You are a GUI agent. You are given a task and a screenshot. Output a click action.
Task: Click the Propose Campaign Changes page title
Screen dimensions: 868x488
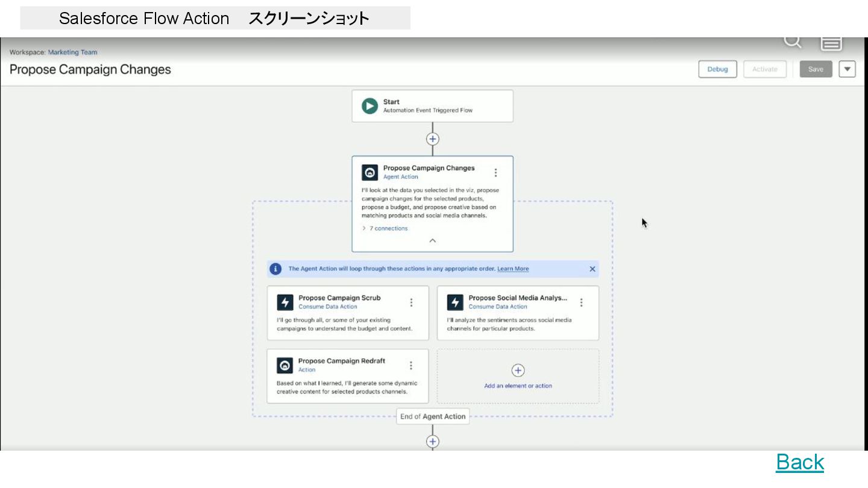[90, 70]
